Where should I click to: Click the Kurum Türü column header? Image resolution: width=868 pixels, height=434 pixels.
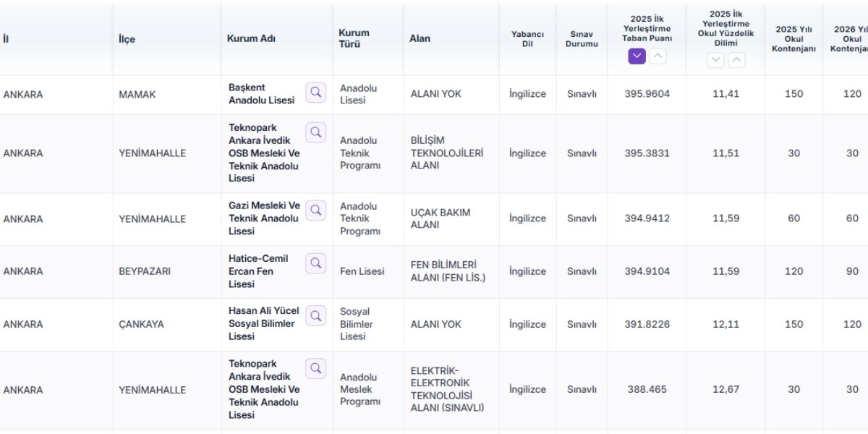point(354,38)
